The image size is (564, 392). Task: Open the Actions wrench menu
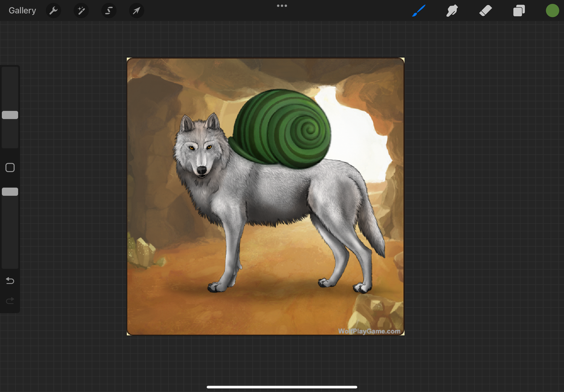point(53,11)
